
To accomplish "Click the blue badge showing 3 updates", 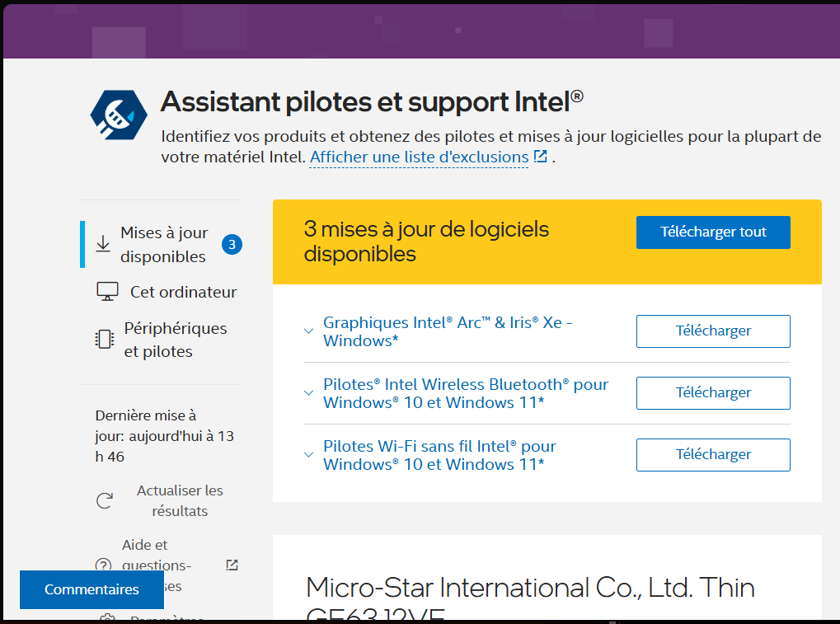I will pos(232,244).
